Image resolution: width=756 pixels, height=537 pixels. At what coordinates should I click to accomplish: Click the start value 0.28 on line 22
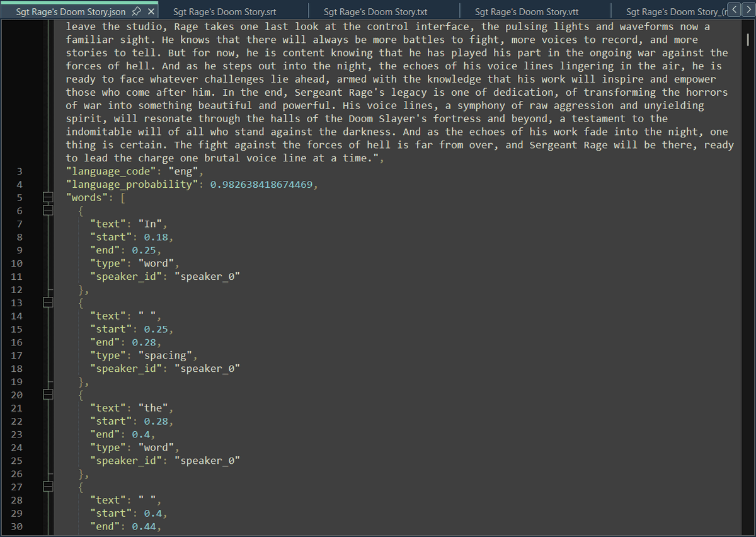click(x=157, y=421)
